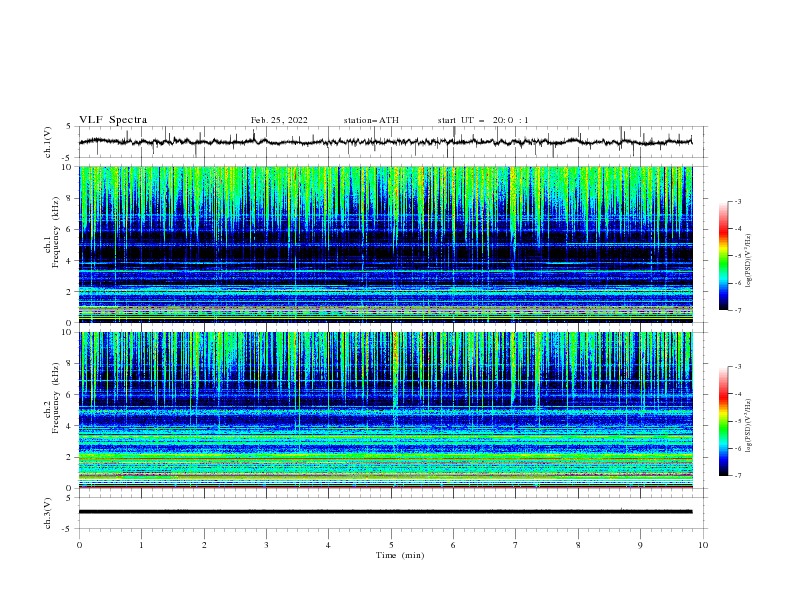Click inside the ch.1 spectrogram panel
This screenshot has width=792, height=612.
[x=385, y=244]
